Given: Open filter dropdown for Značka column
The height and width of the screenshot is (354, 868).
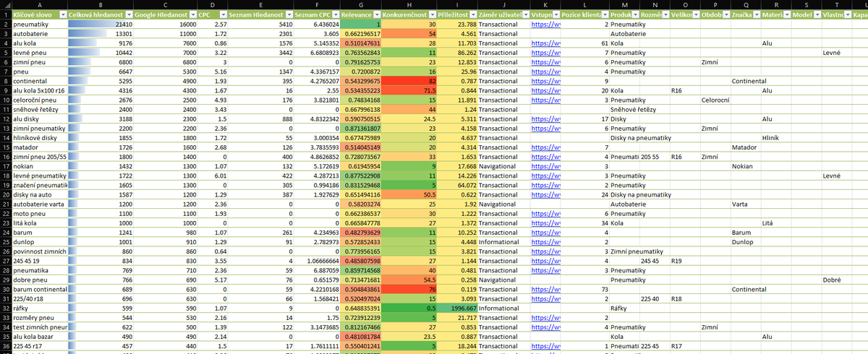Looking at the screenshot, I should [x=755, y=14].
